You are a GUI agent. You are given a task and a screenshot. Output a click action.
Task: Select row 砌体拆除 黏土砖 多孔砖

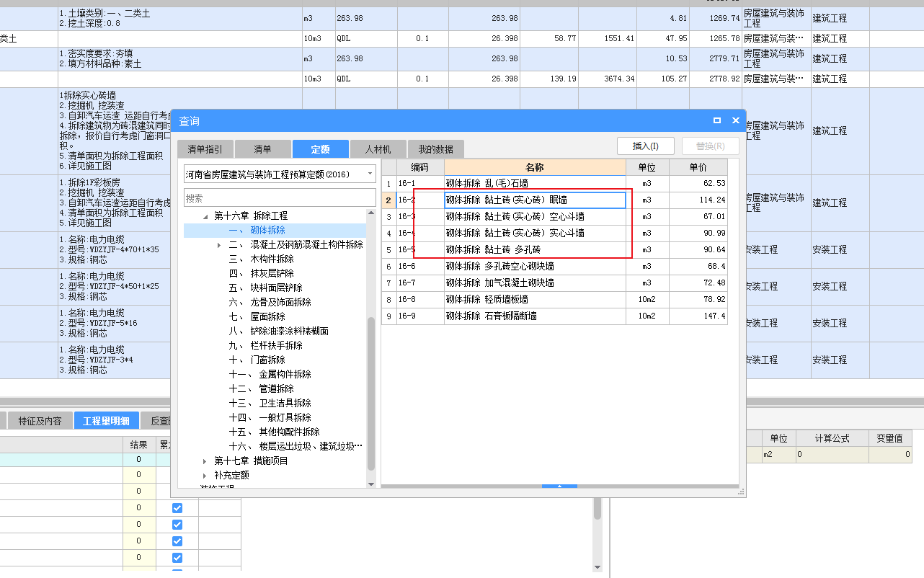pyautogui.click(x=554, y=249)
